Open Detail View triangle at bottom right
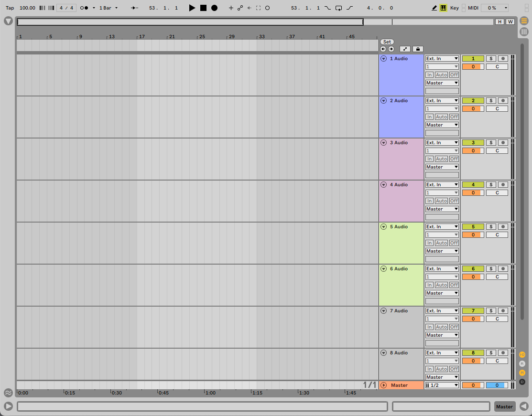This screenshot has height=416, width=532. pos(524,406)
